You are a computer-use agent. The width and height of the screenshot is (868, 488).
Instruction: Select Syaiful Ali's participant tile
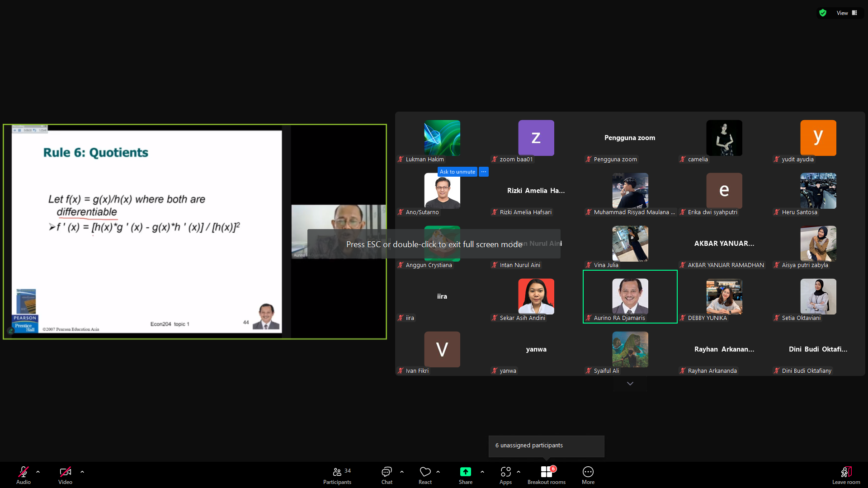coord(630,349)
